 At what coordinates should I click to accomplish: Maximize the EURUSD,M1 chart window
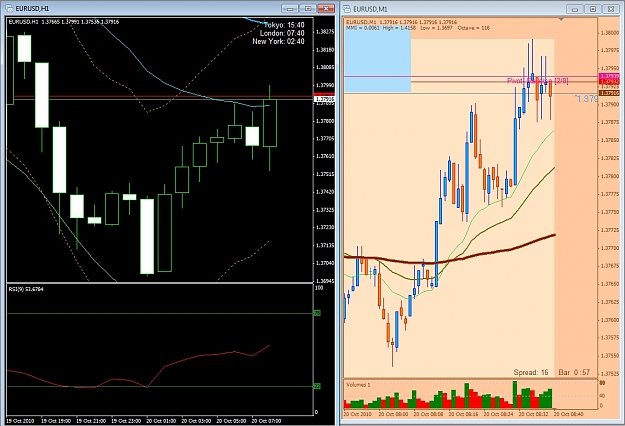coord(593,9)
